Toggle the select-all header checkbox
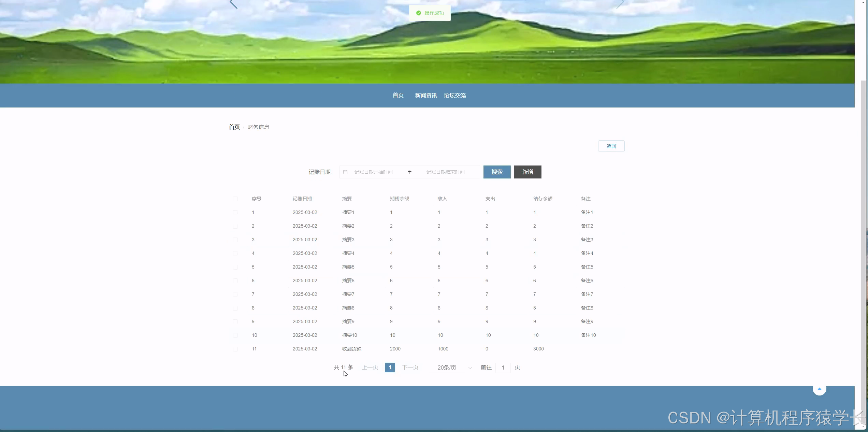This screenshot has width=868, height=432. 235,199
